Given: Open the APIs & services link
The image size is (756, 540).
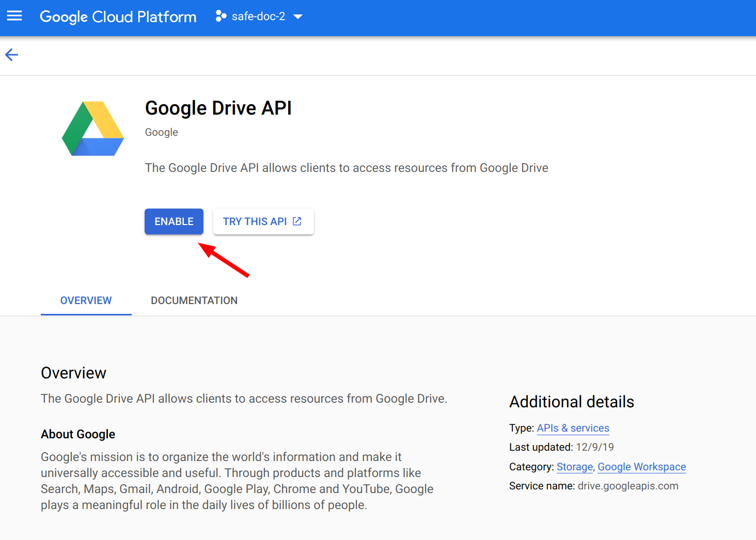Looking at the screenshot, I should click(573, 428).
